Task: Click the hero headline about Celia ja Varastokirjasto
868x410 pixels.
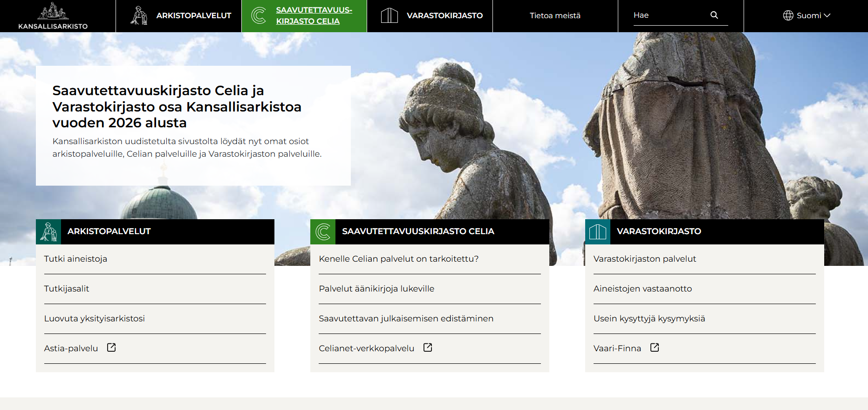Action: (x=177, y=106)
